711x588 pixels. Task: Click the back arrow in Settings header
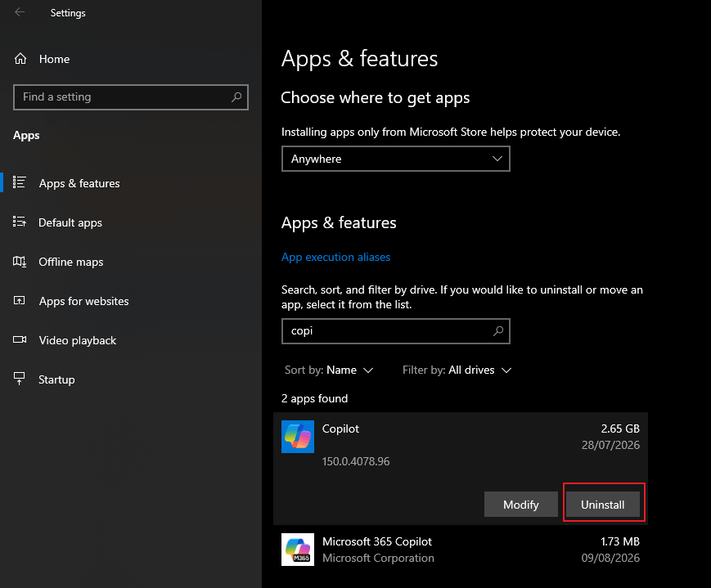(20, 12)
